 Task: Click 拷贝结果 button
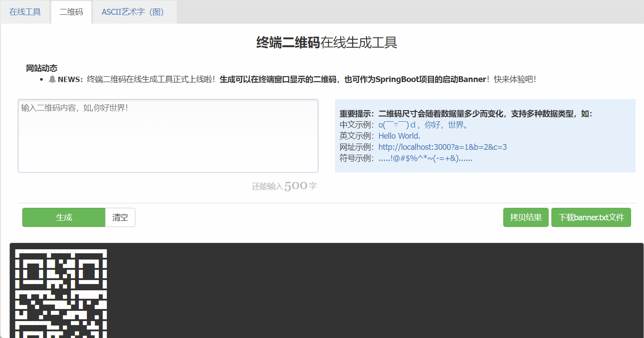coord(526,217)
